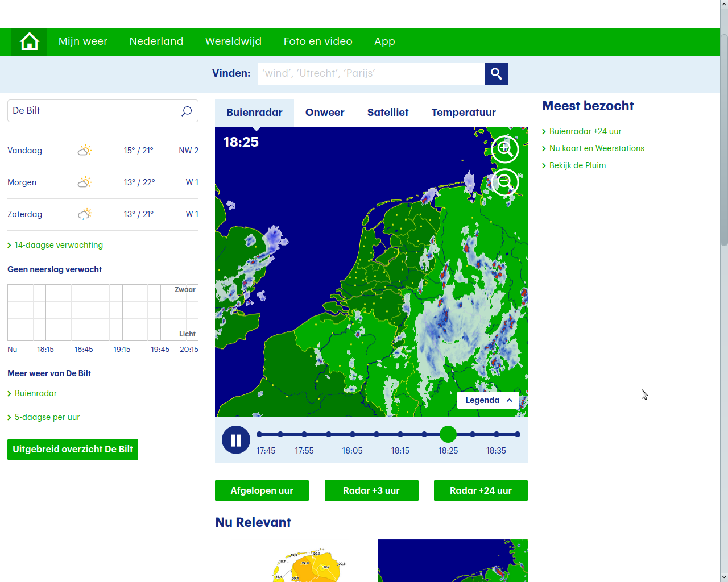Expand the Legenda panel
This screenshot has height=582, width=728.
click(488, 400)
